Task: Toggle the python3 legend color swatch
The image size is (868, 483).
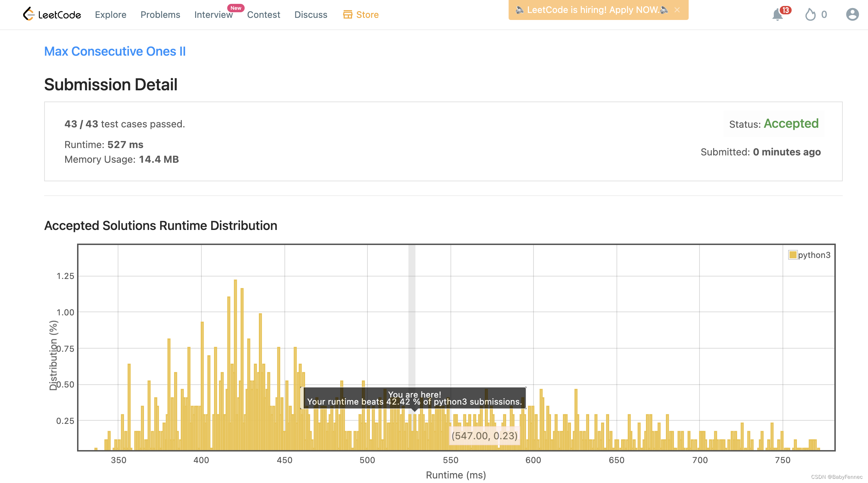Action: click(x=792, y=255)
